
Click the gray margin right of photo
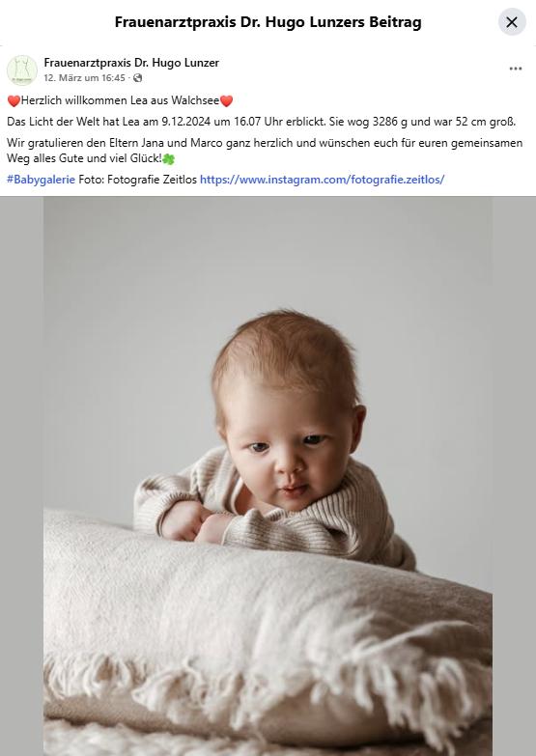[x=515, y=476]
